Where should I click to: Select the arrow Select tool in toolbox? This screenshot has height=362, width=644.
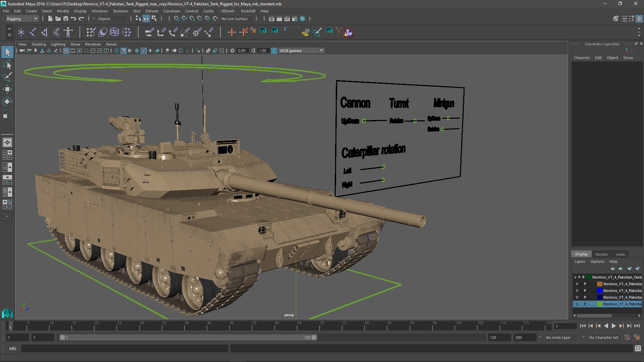[7, 52]
